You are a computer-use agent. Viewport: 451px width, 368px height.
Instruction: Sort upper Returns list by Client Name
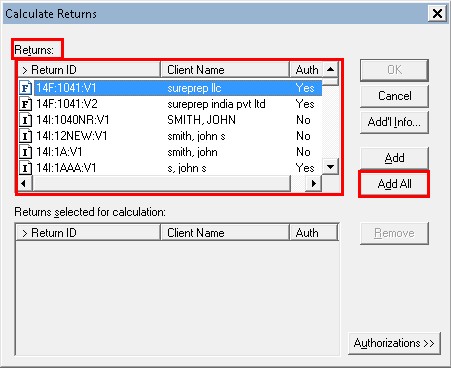225,70
